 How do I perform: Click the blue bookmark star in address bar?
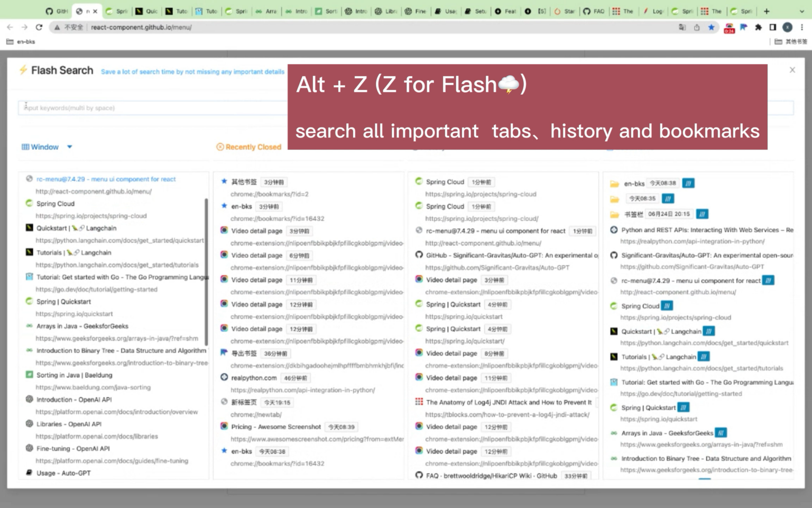click(x=711, y=27)
